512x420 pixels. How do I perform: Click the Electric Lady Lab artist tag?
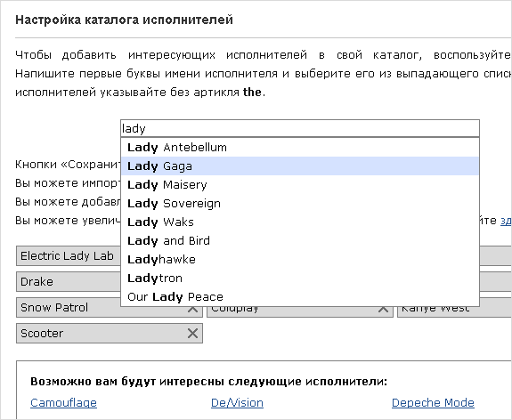[69, 256]
